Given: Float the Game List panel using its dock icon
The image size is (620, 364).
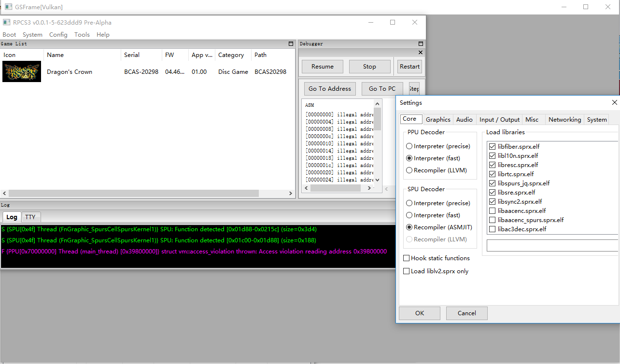Looking at the screenshot, I should pos(291,44).
